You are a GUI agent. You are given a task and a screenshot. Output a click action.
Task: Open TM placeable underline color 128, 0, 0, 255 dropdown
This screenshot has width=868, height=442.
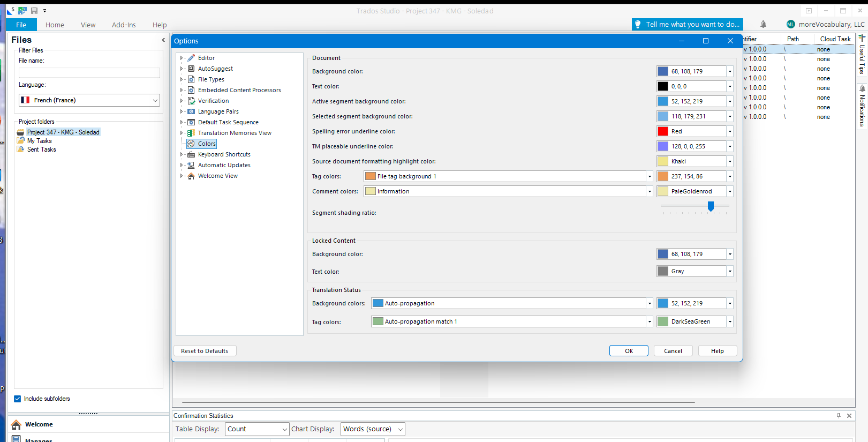(729, 146)
